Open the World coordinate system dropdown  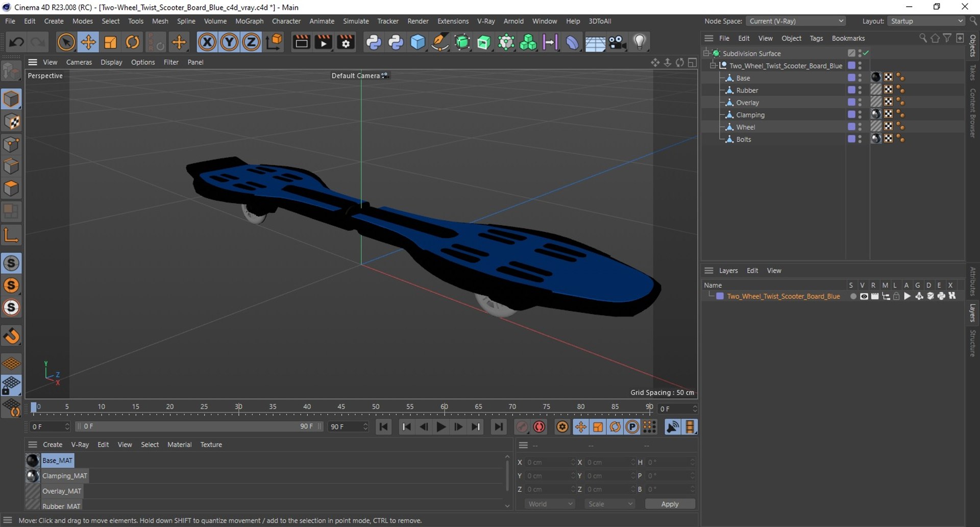click(550, 504)
